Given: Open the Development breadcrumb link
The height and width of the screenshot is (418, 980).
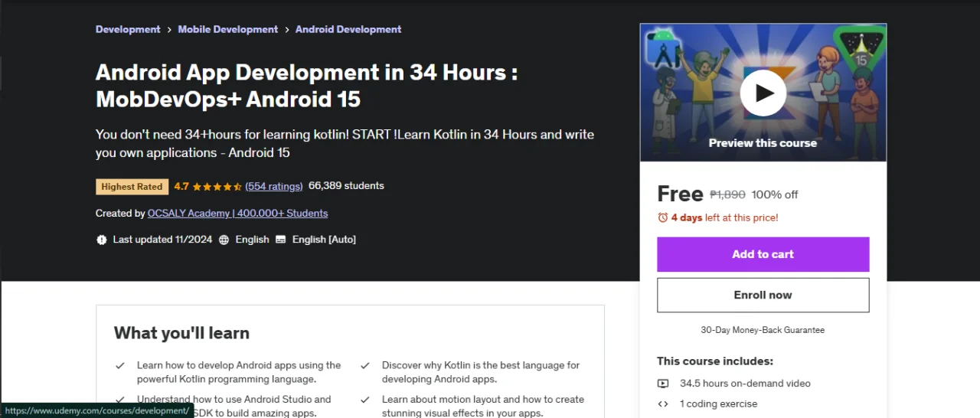Looking at the screenshot, I should click(128, 29).
